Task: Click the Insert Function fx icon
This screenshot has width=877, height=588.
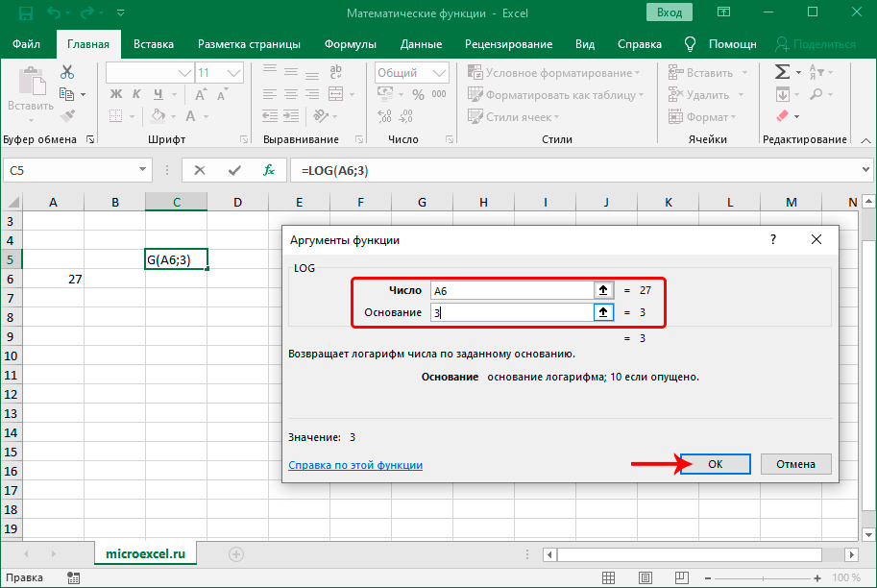Action: (270, 170)
